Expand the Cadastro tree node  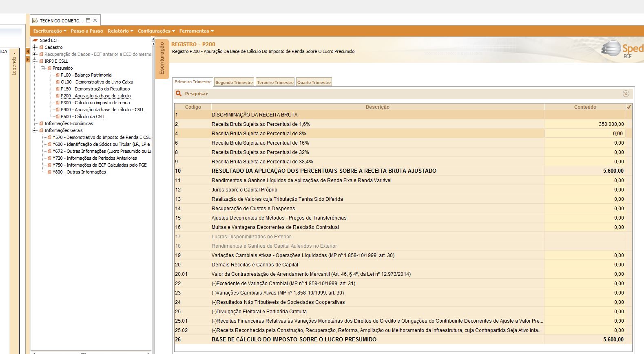tap(35, 47)
